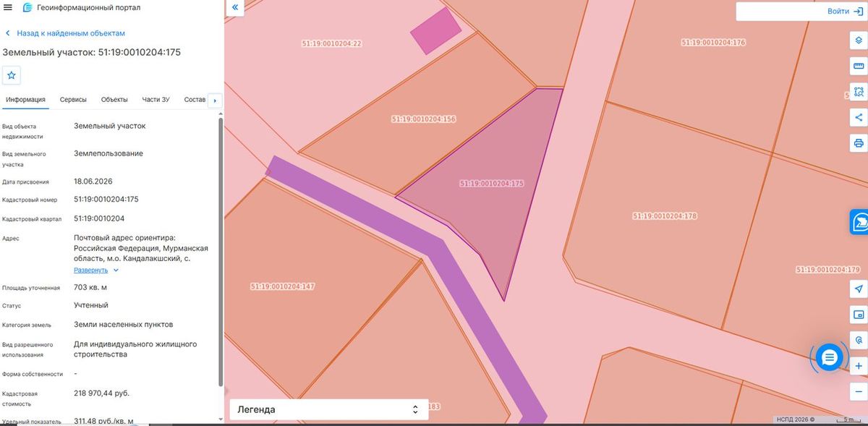Viewport: 868px width, 426px height.
Task: Open the map layers panel
Action: coord(859,40)
